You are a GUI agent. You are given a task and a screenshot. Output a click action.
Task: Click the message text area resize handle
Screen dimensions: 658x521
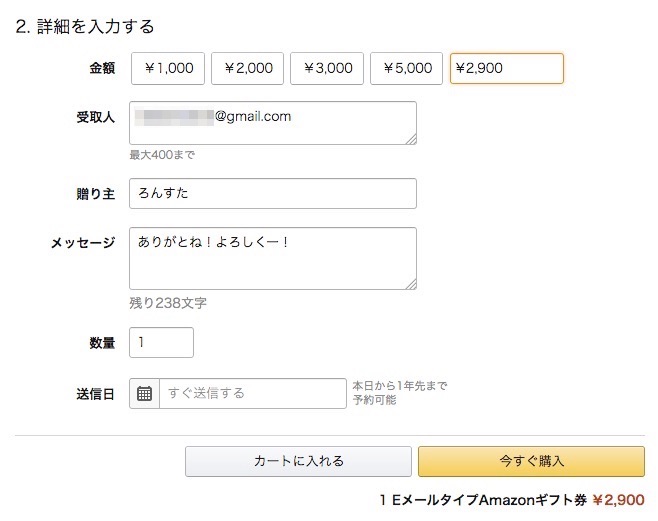[x=410, y=283]
